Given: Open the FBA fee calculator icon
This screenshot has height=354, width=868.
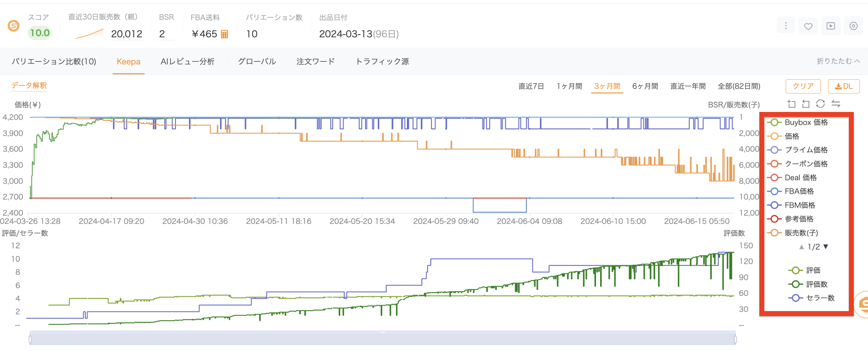Looking at the screenshot, I should pyautogui.click(x=224, y=34).
